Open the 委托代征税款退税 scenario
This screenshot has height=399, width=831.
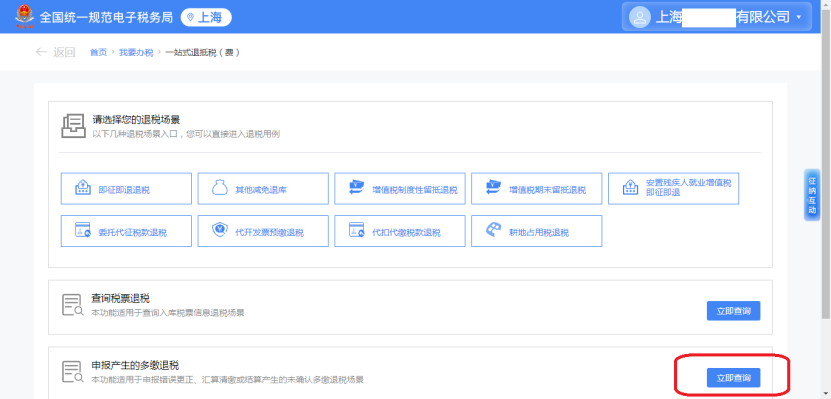coord(126,231)
